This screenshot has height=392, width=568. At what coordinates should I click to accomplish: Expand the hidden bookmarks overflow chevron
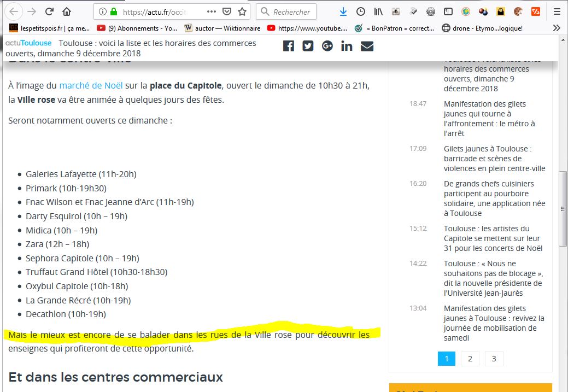tap(557, 28)
